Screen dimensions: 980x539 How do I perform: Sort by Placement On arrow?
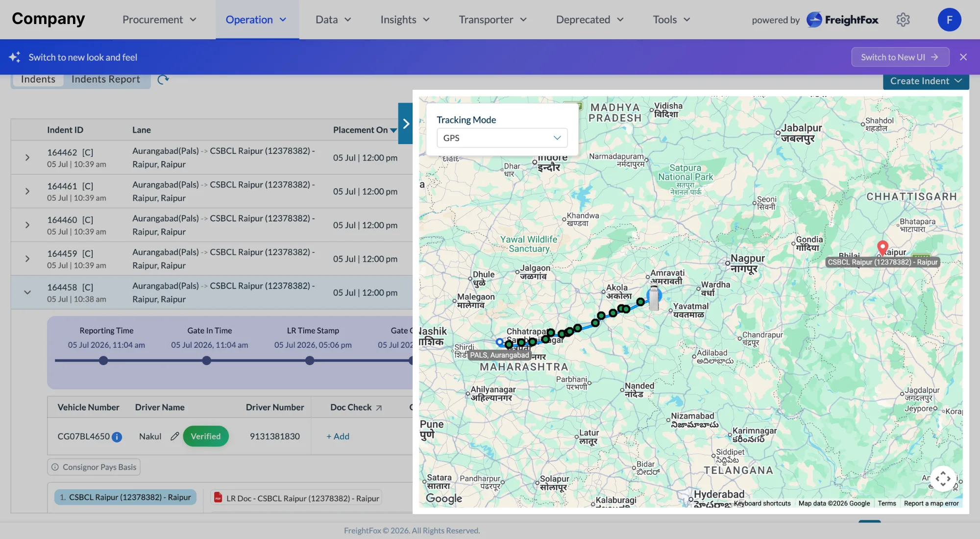(x=393, y=130)
